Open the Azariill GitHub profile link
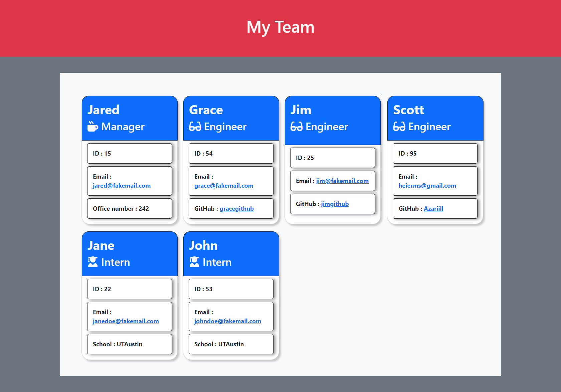The image size is (561, 392). [x=433, y=208]
